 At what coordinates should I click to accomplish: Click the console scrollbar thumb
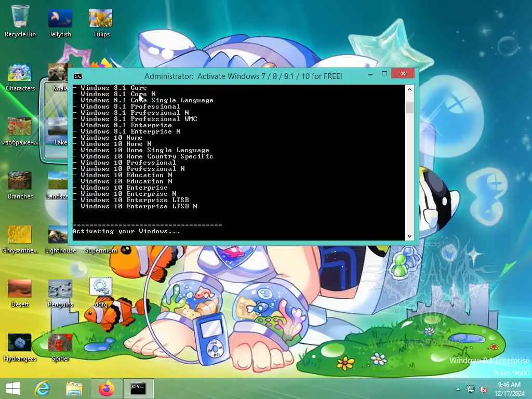tap(409, 107)
